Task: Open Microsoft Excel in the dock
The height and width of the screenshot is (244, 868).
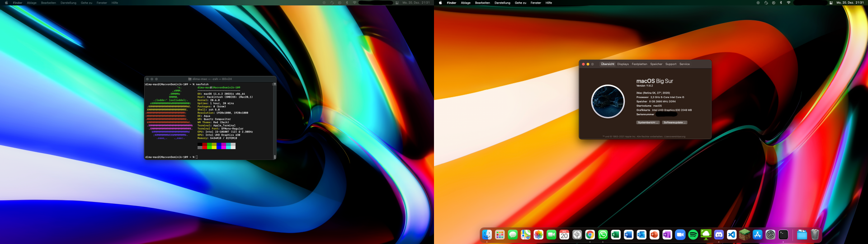Action: coord(616,235)
